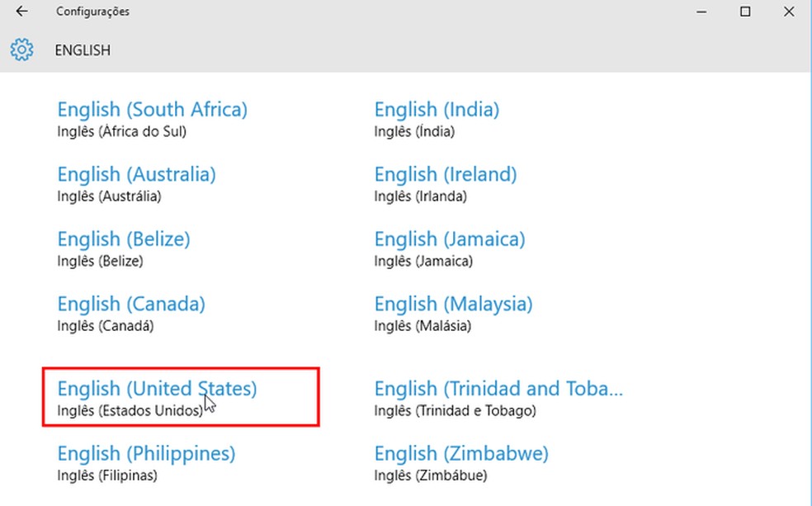Click the Configurações window title
812x506 pixels.
[92, 12]
